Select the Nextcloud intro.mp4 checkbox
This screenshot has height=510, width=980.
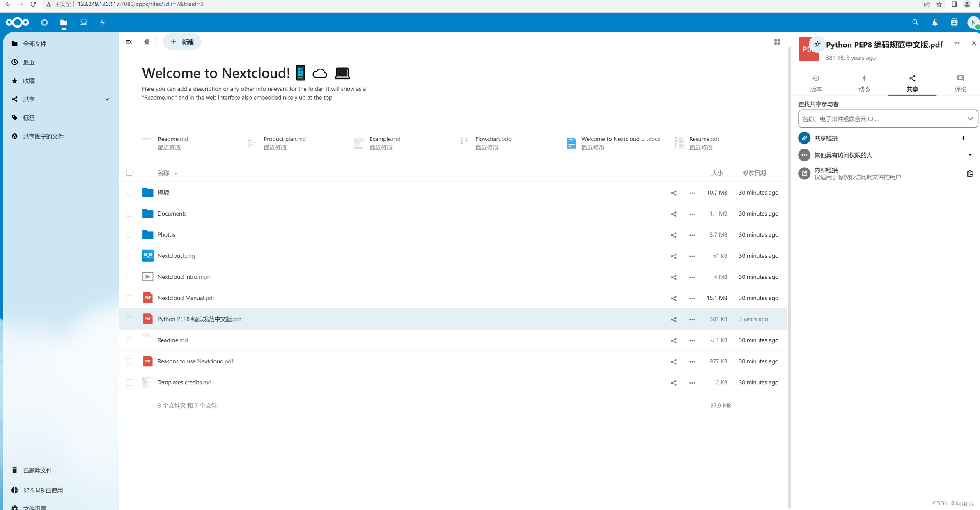coord(129,277)
